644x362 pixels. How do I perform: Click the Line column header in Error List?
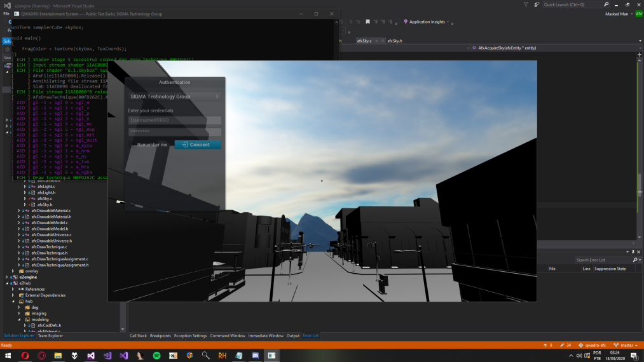tap(586, 269)
